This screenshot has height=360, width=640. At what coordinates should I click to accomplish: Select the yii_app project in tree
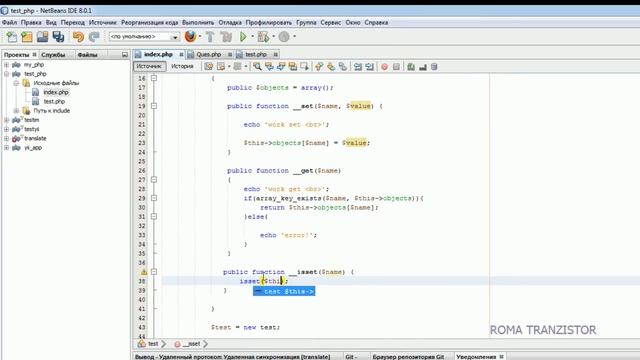pyautogui.click(x=33, y=148)
